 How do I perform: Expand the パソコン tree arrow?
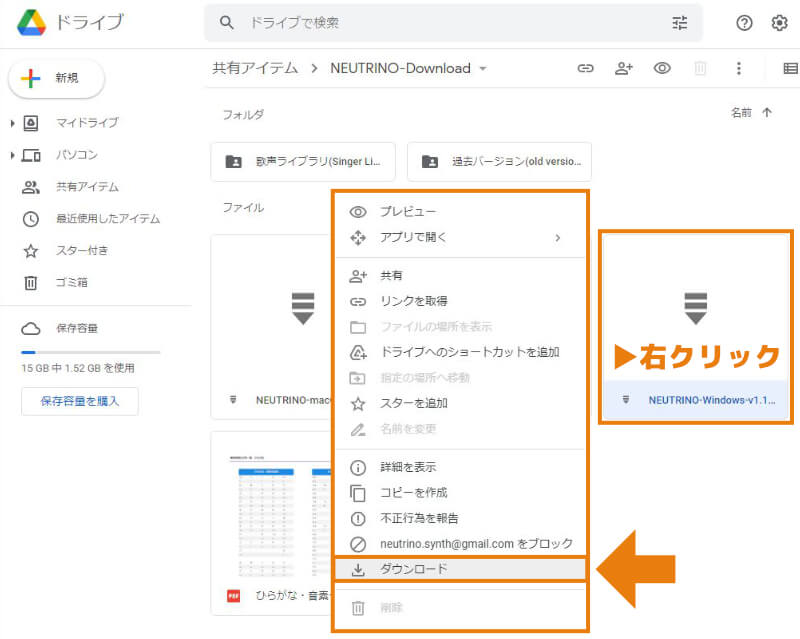pyautogui.click(x=12, y=155)
